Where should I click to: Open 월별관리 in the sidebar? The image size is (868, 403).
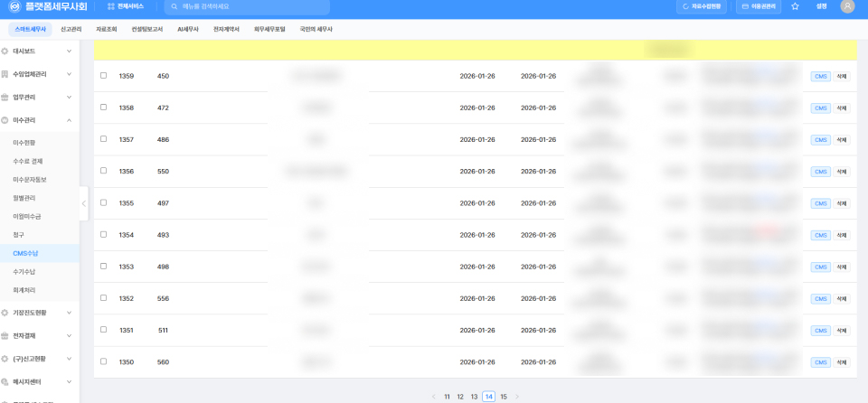click(x=24, y=198)
